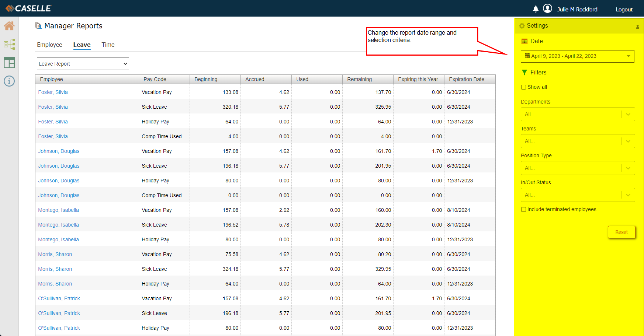Enable Include terminated employees checkbox

coord(523,210)
